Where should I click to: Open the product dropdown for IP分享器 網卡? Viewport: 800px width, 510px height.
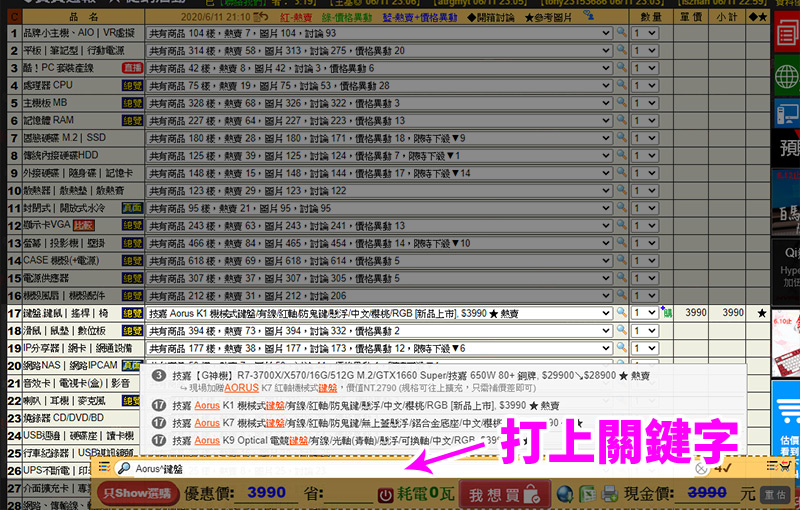pos(379,348)
